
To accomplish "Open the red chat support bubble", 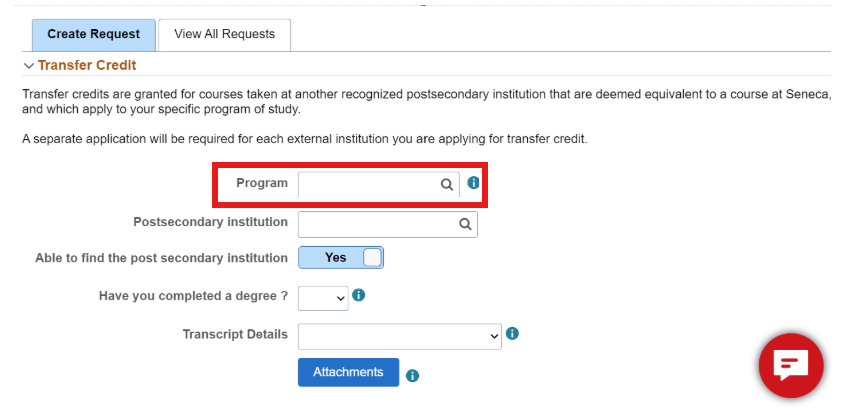I will [x=790, y=364].
